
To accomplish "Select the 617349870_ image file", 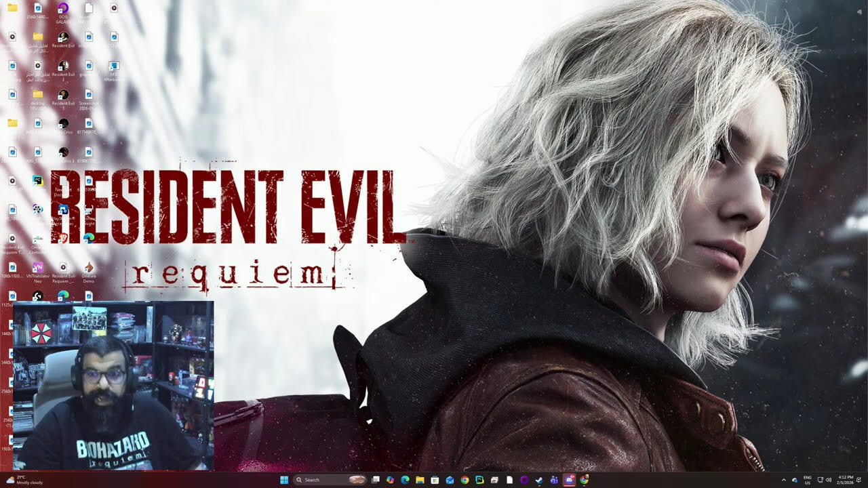I will pyautogui.click(x=89, y=127).
